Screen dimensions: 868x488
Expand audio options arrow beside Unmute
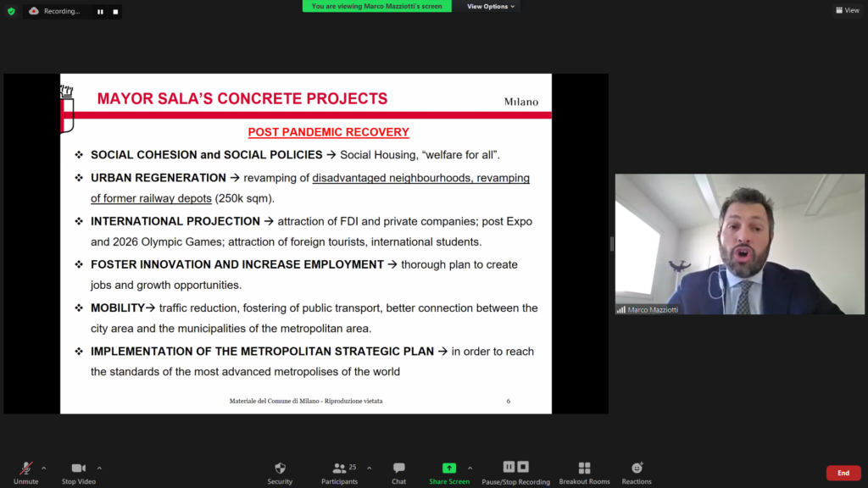(x=44, y=468)
